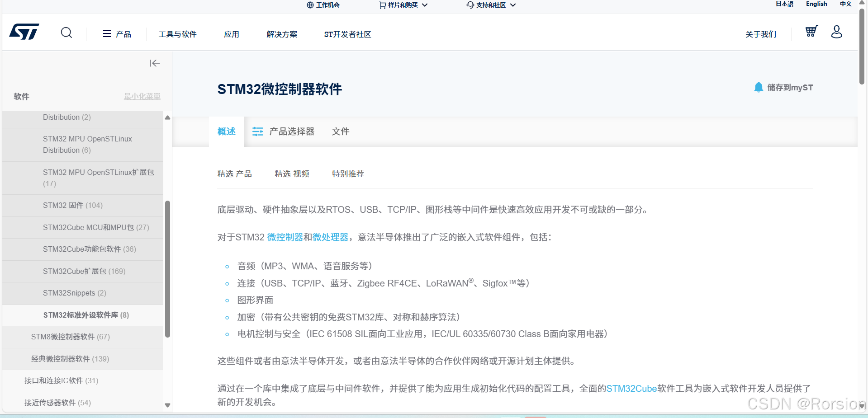Open the shopping cart icon

(x=811, y=31)
